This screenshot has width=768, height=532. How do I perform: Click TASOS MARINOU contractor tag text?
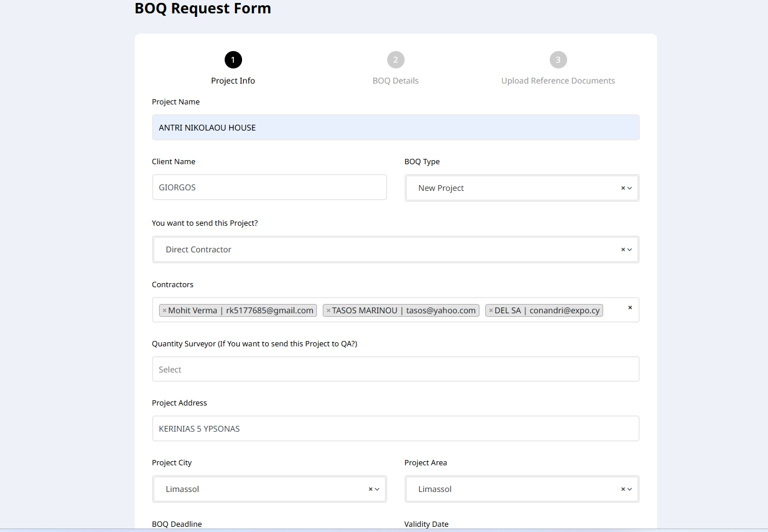click(x=404, y=310)
